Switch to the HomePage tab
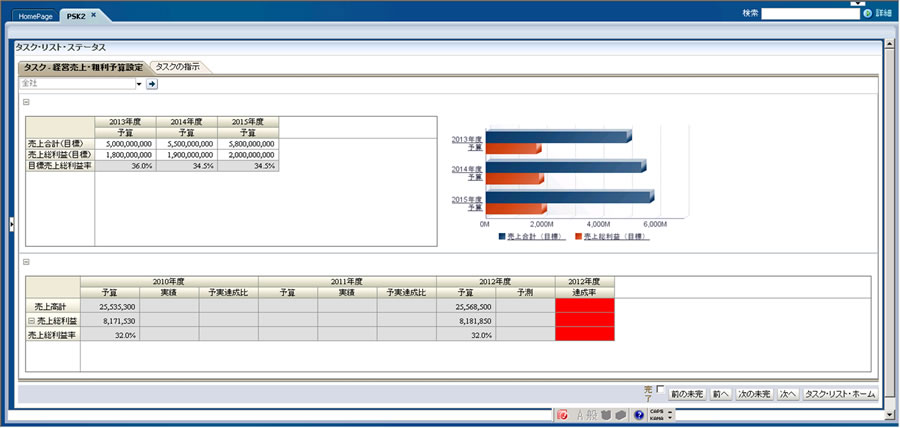 [x=35, y=16]
